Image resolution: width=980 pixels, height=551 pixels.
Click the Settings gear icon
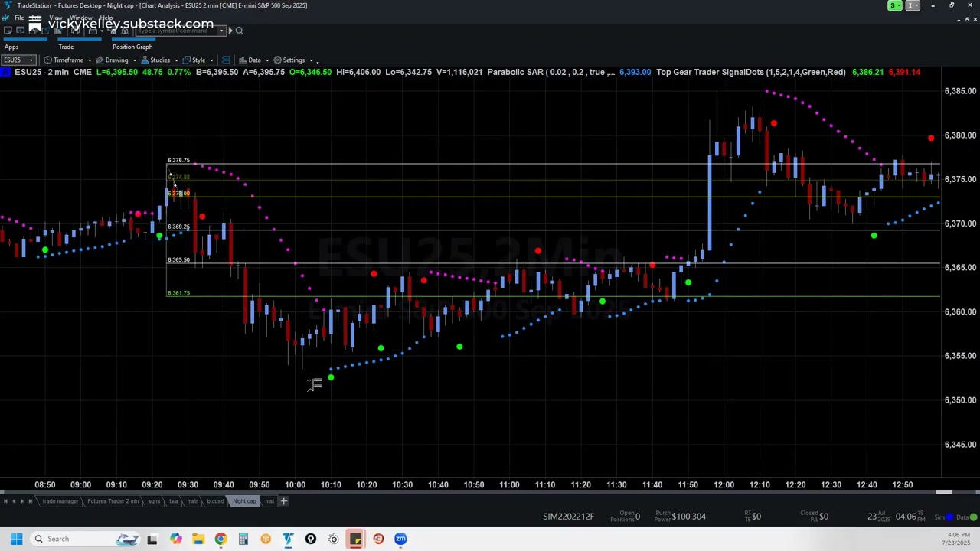pos(277,60)
